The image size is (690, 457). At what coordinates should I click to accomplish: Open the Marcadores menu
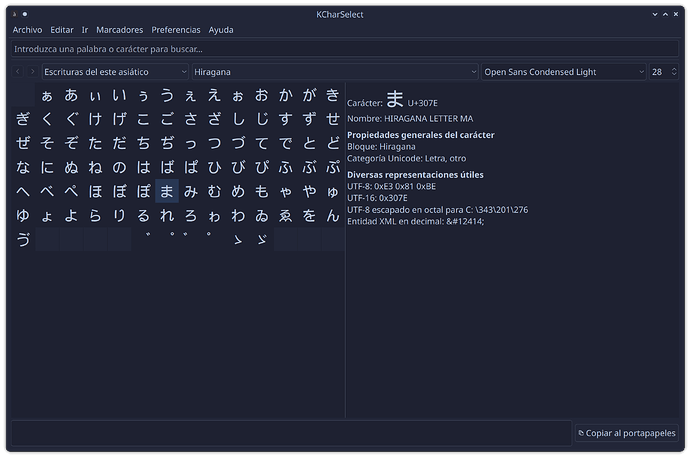119,30
